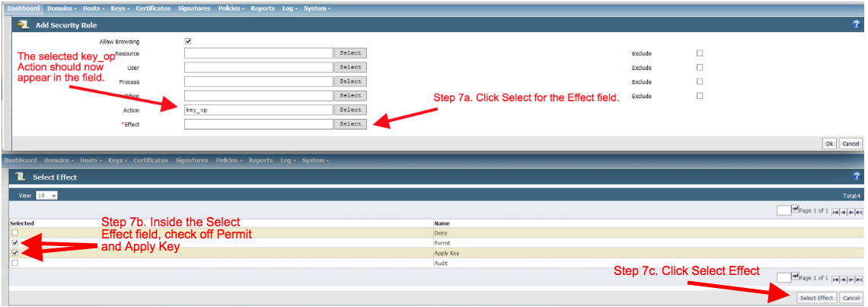Click the go-to-page enter icon above the effects table
The width and height of the screenshot is (868, 307).
tap(796, 209)
